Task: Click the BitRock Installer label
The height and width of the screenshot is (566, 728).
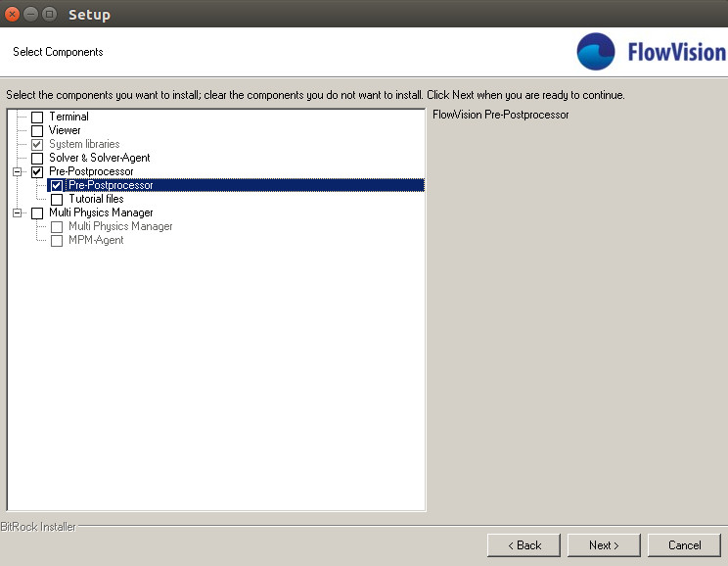Action: click(38, 527)
